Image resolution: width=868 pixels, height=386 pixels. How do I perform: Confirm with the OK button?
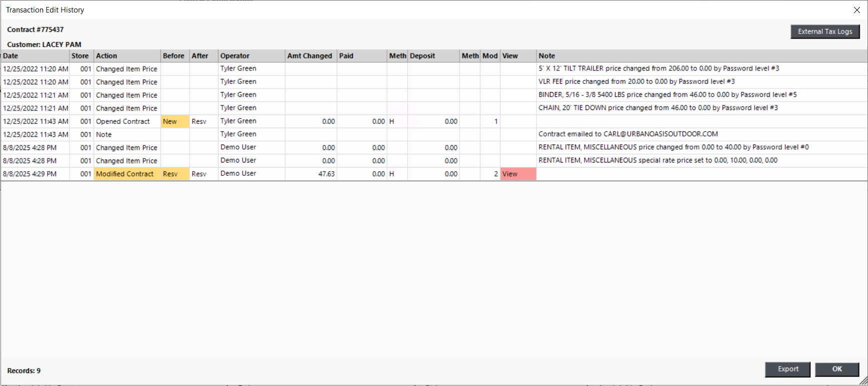coord(836,369)
